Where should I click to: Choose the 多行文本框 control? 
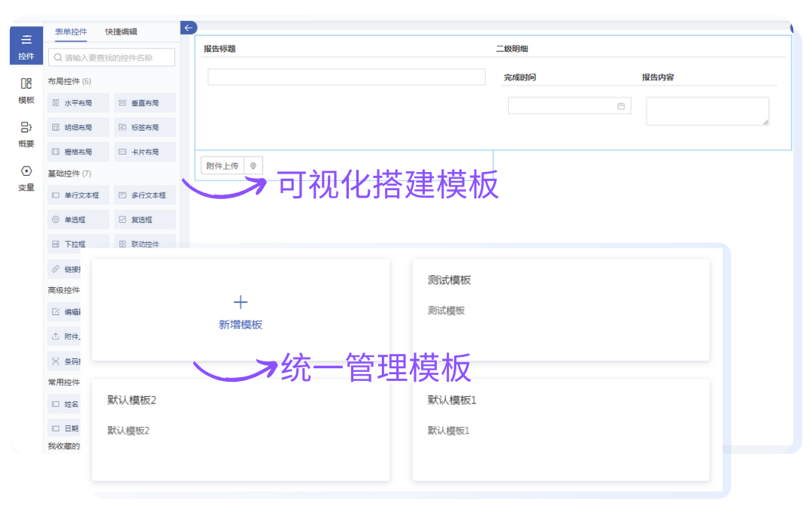click(x=145, y=195)
